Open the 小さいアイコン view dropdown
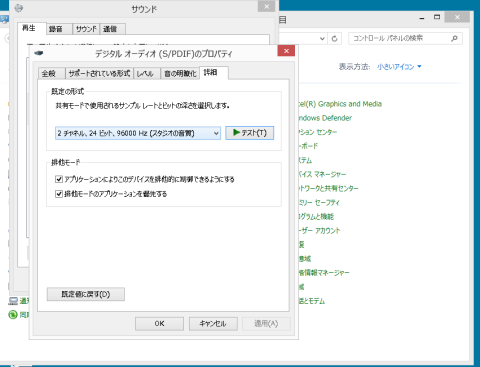 pos(399,67)
